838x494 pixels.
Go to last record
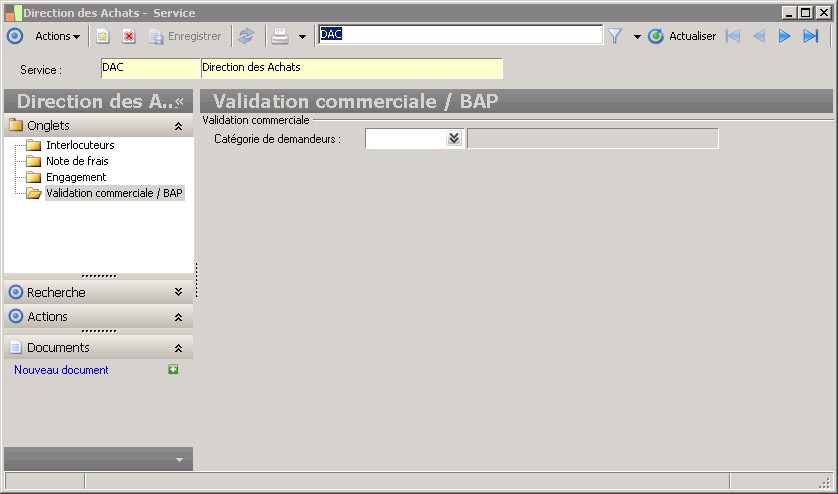(x=811, y=36)
